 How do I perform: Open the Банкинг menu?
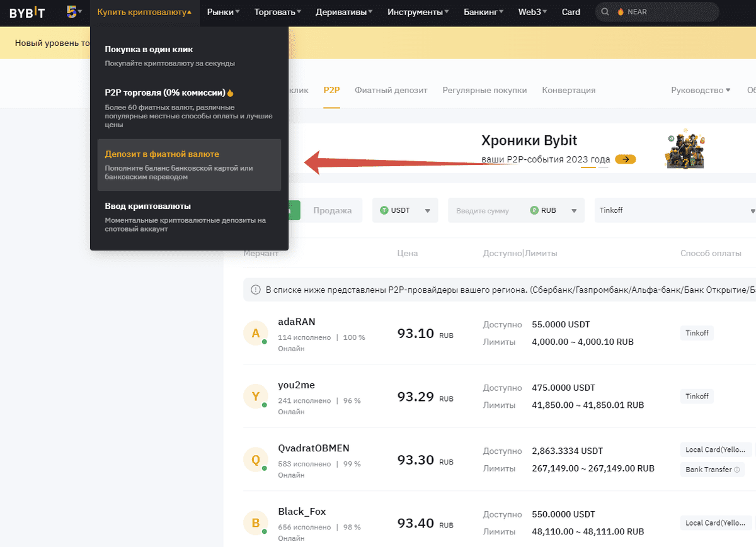click(x=484, y=12)
